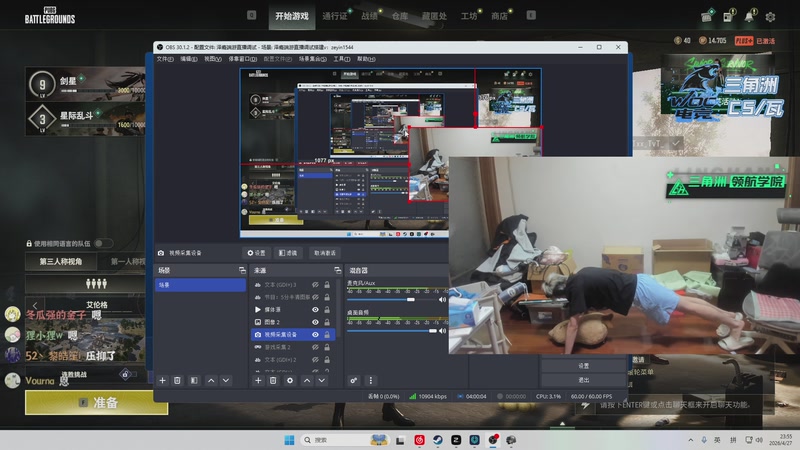The image size is (800, 450).
Task: Undock the 来源 panel via its popout icon
Action: 337,270
